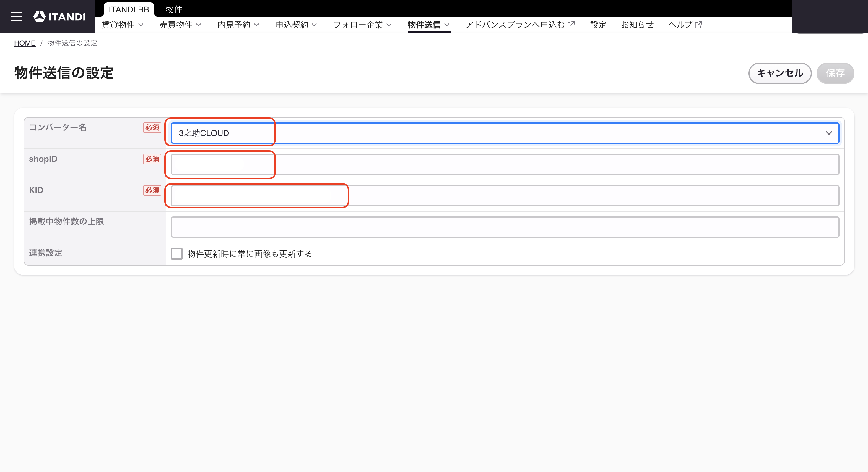Switch to the 物件 tab
Viewport: 868px width, 472px height.
click(174, 9)
